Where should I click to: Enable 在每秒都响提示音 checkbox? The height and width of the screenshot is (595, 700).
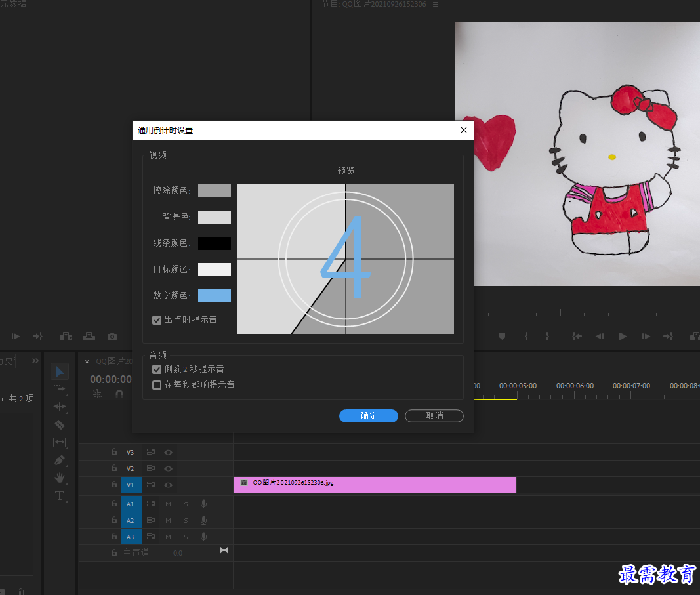point(157,385)
